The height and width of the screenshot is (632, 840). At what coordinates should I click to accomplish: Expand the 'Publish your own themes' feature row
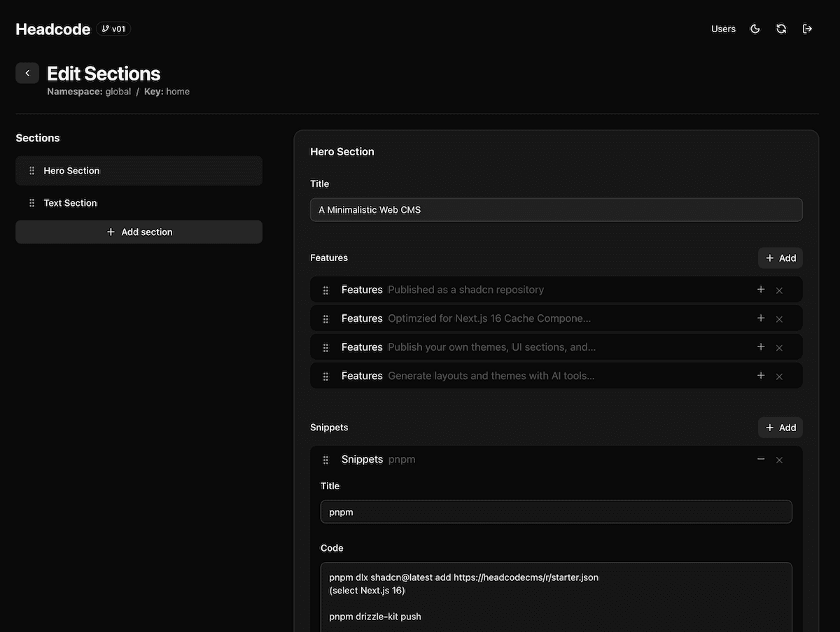pos(760,346)
